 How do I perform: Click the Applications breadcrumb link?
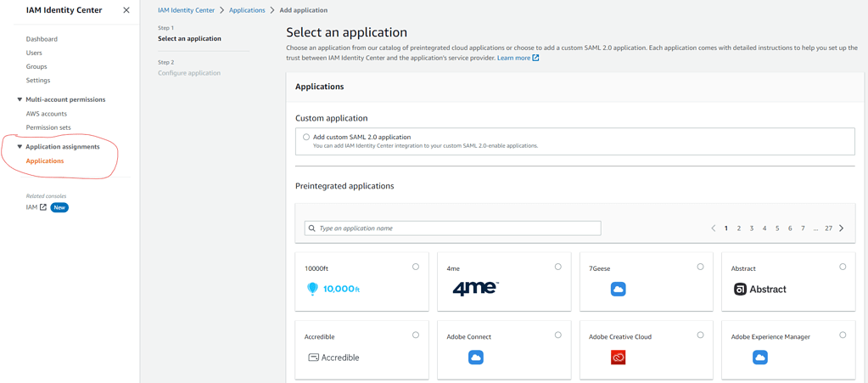pos(247,10)
